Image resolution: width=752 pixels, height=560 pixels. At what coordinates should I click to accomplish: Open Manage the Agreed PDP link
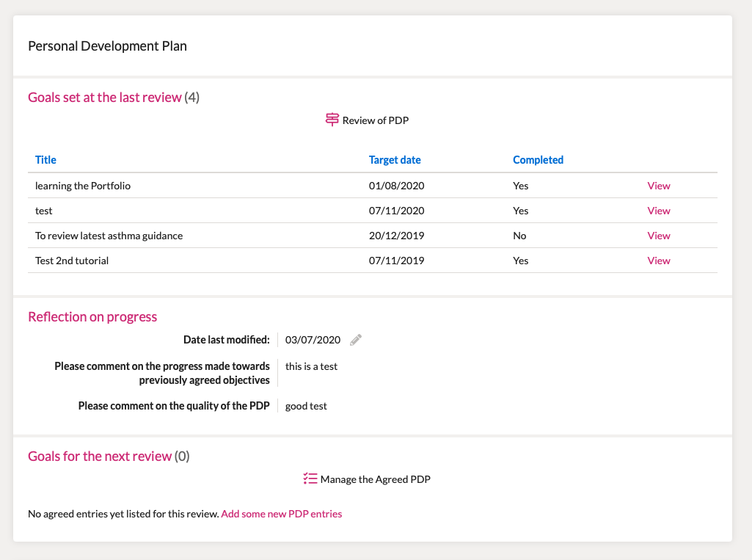pos(375,479)
